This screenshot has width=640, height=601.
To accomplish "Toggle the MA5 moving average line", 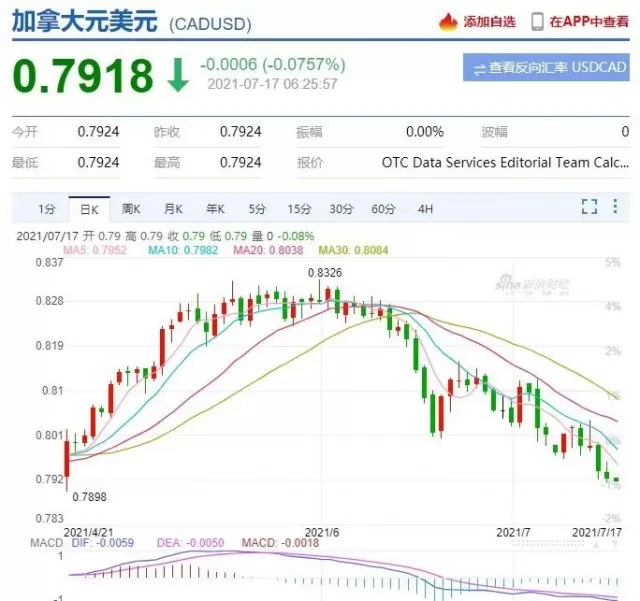I will [x=95, y=250].
